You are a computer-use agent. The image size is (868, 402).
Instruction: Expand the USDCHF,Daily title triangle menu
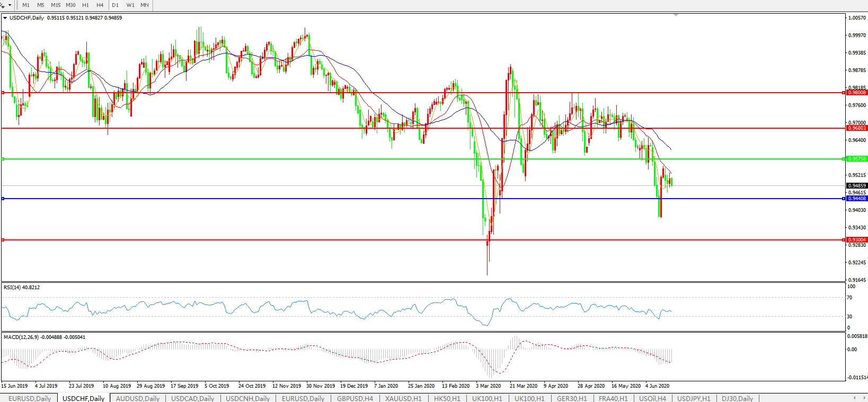tap(5, 18)
